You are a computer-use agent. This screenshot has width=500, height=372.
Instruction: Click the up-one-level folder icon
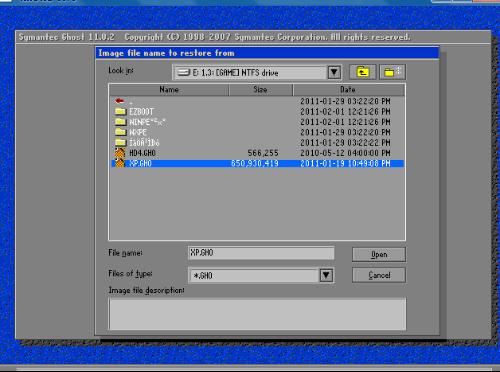coord(363,72)
